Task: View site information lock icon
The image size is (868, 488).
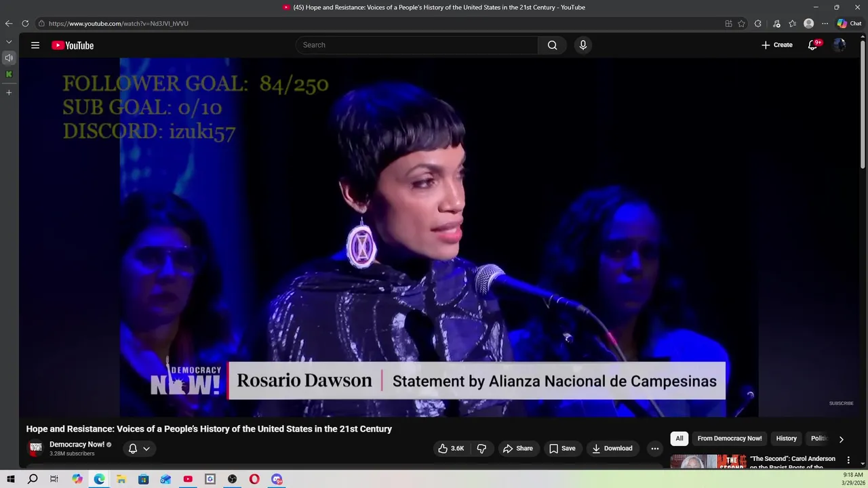Action: (41, 24)
